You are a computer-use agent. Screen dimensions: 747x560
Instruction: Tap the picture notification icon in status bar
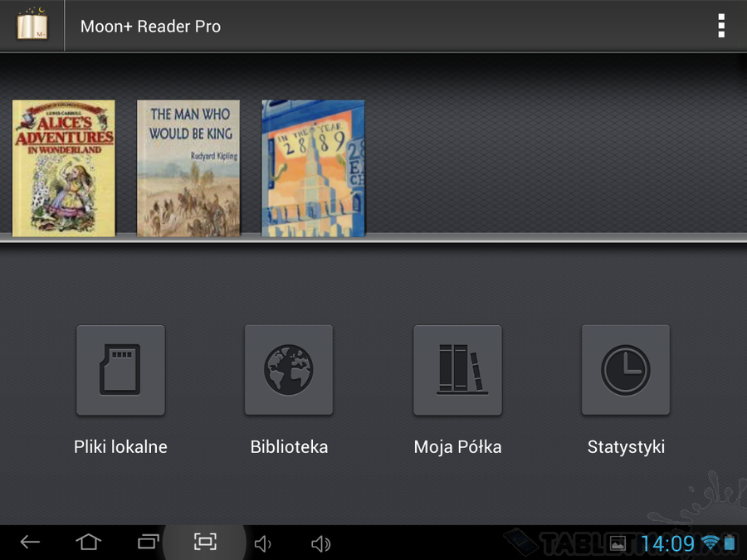pyautogui.click(x=618, y=543)
